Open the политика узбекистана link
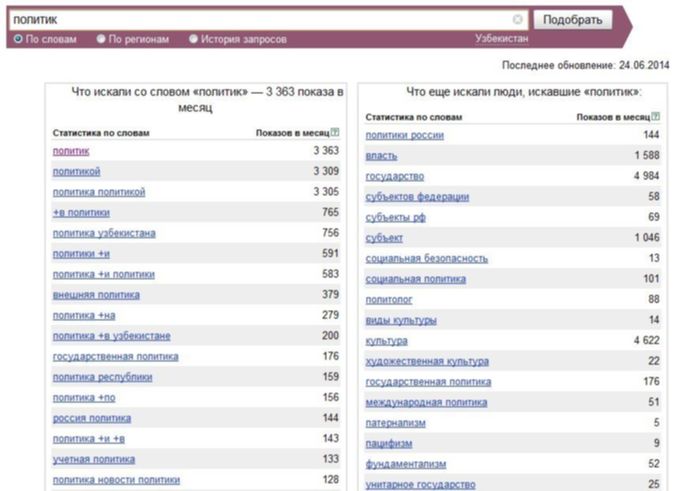This screenshot has height=491, width=688. point(104,233)
